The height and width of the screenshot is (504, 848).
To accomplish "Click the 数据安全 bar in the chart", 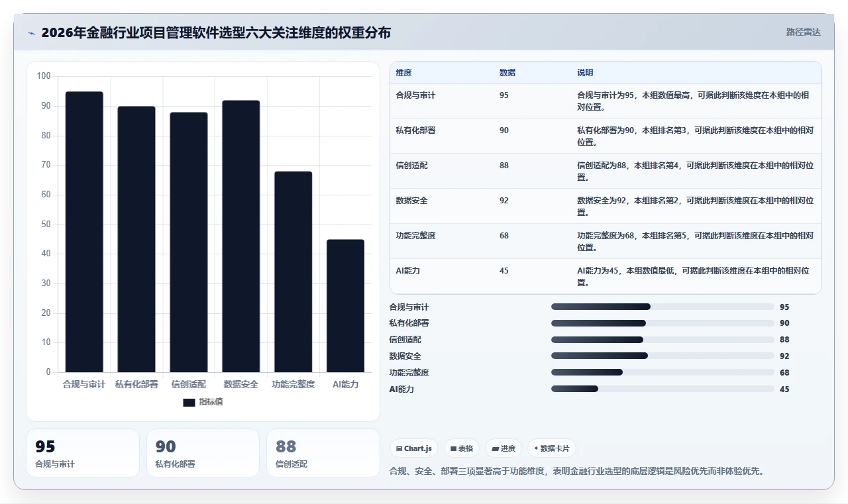I will 241,236.
